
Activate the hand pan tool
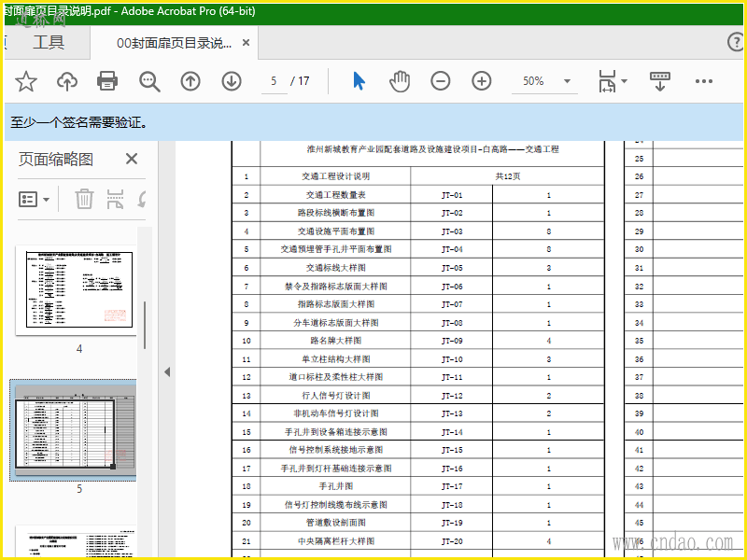click(400, 81)
